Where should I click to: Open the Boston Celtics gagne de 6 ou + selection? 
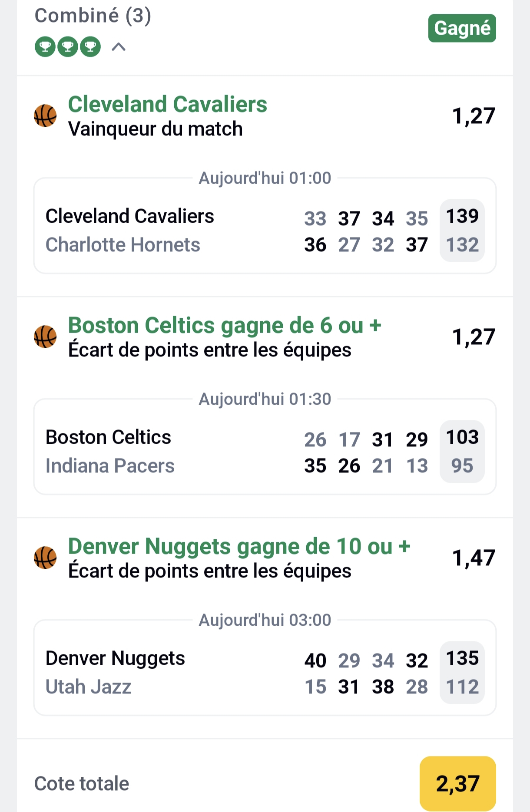click(x=225, y=325)
